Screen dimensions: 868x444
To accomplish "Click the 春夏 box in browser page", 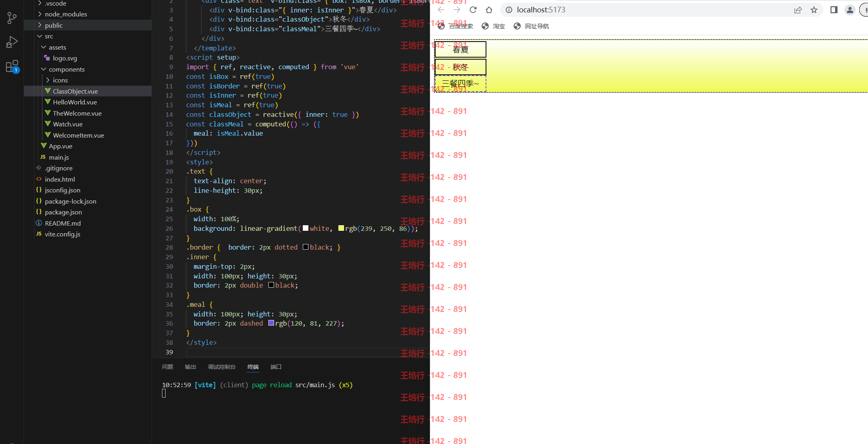I will tap(460, 49).
